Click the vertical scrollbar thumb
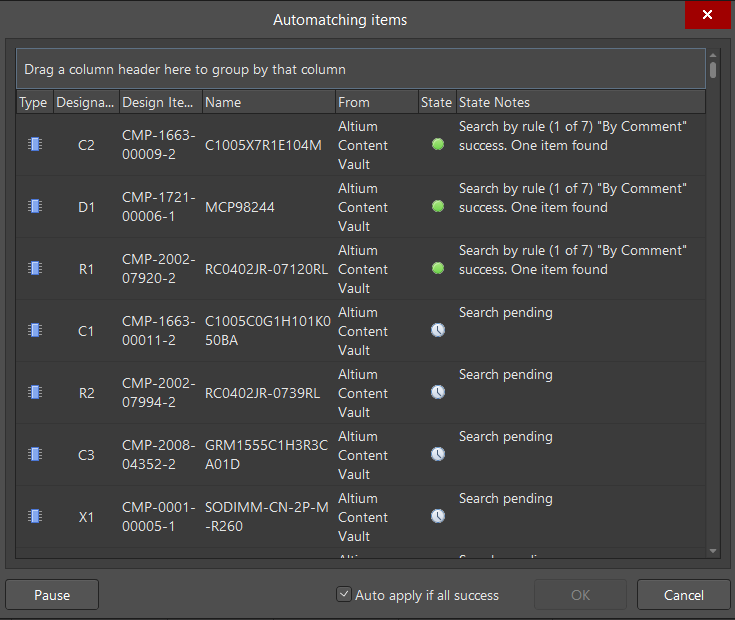The image size is (735, 620). (x=713, y=70)
